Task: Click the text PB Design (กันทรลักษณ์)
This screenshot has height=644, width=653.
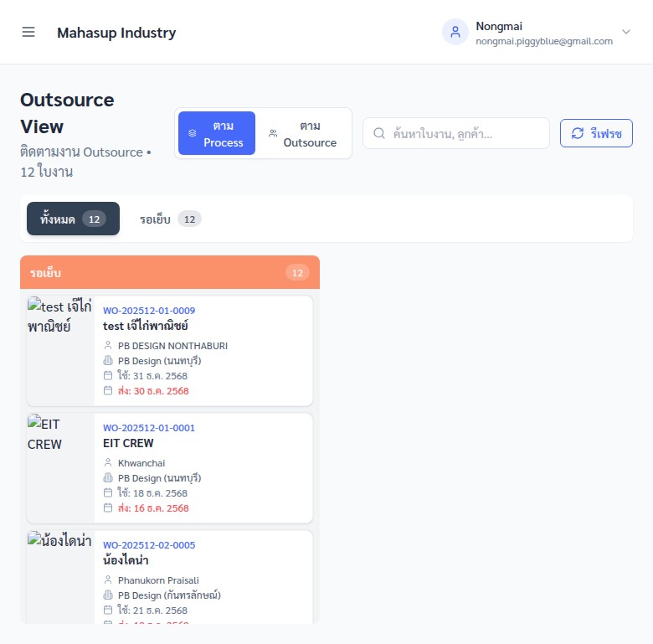Action: pyautogui.click(x=169, y=595)
